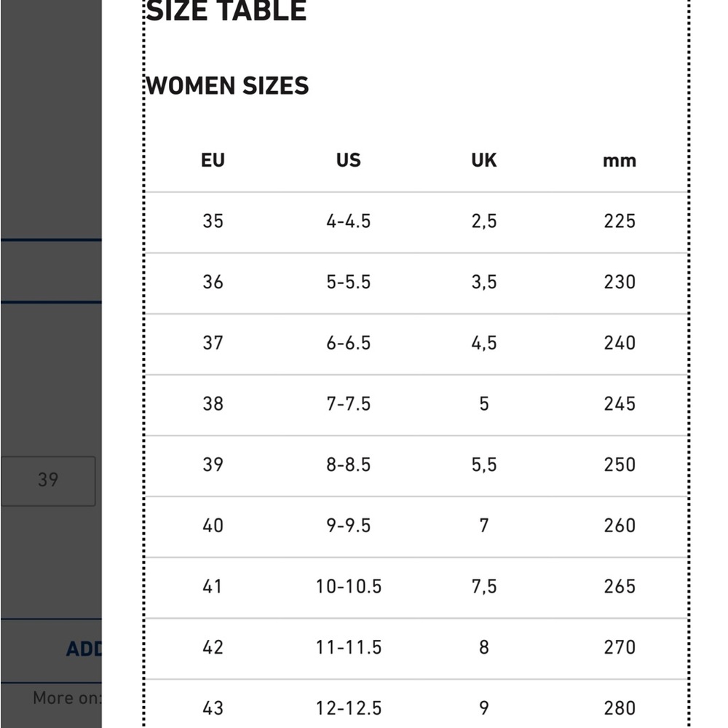Click the UK 4,5 cell

[x=483, y=343]
